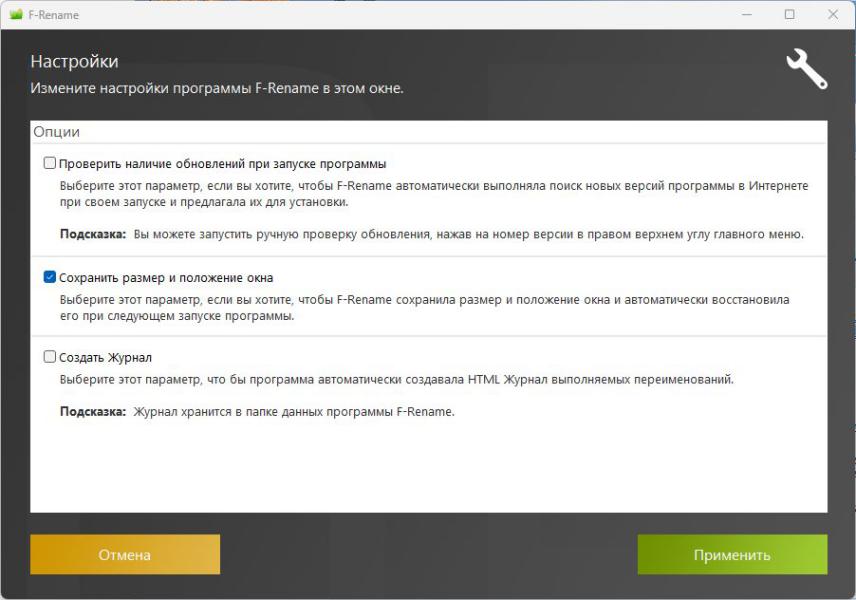Screen dimensions: 856x600
Task: Click the wrench settings icon
Action: click(x=807, y=69)
